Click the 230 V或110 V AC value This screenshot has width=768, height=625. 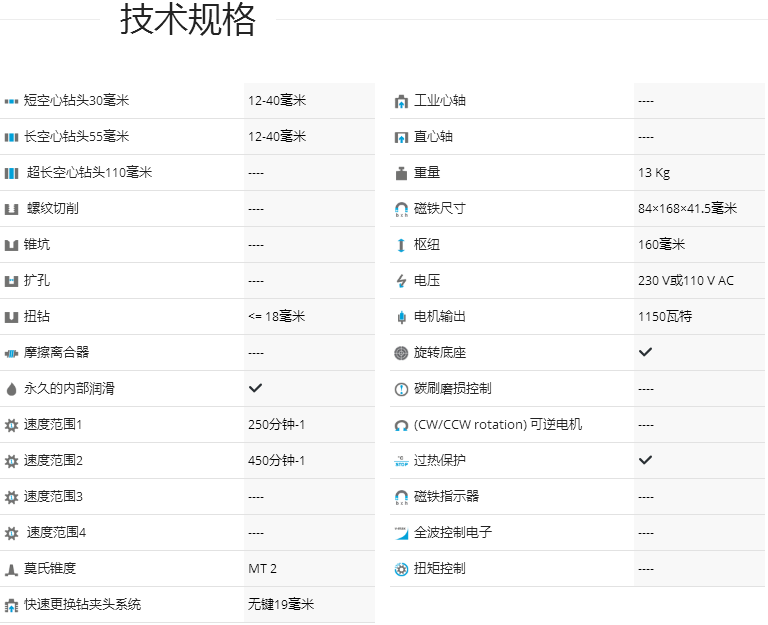[x=685, y=281]
